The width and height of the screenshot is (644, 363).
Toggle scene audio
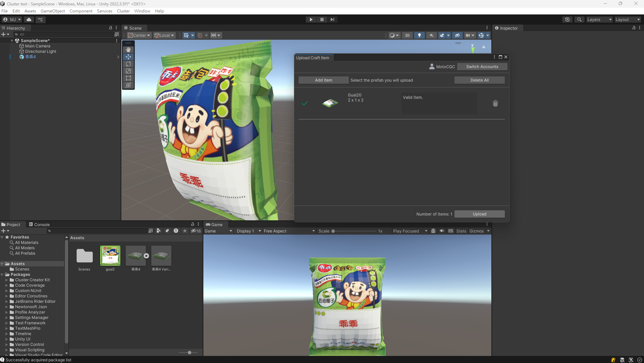click(432, 35)
